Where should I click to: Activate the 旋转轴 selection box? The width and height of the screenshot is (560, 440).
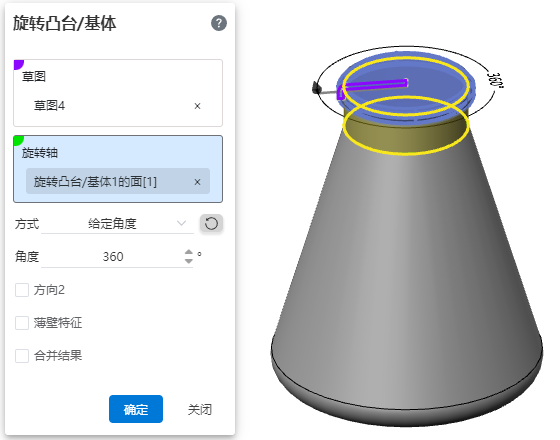118,169
